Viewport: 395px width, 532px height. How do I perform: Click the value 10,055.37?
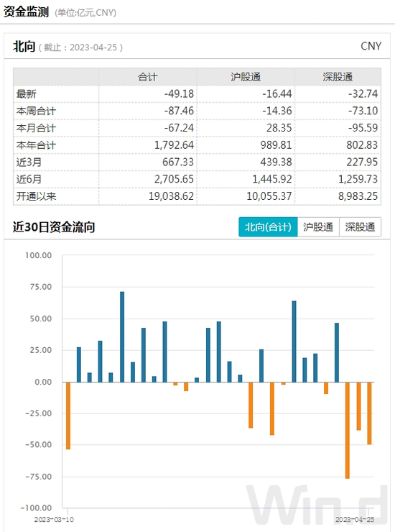[x=269, y=196]
